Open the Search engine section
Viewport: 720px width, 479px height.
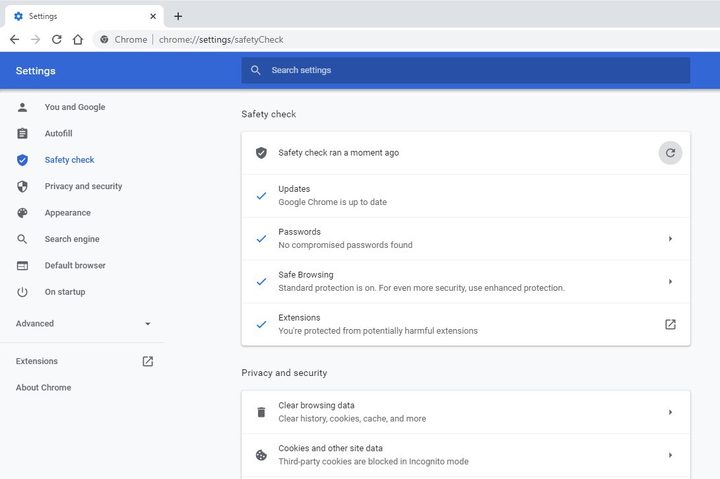[72, 239]
